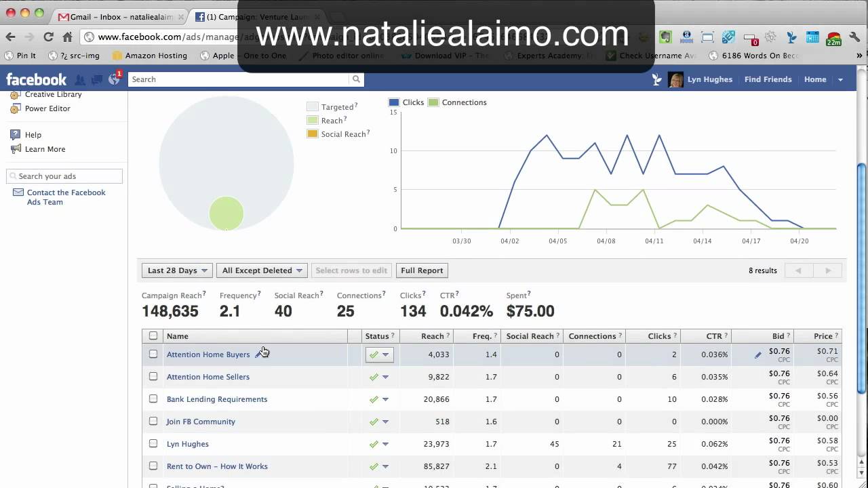Open the friend requests icon
Viewport: 868px width, 488px height.
tap(81, 79)
